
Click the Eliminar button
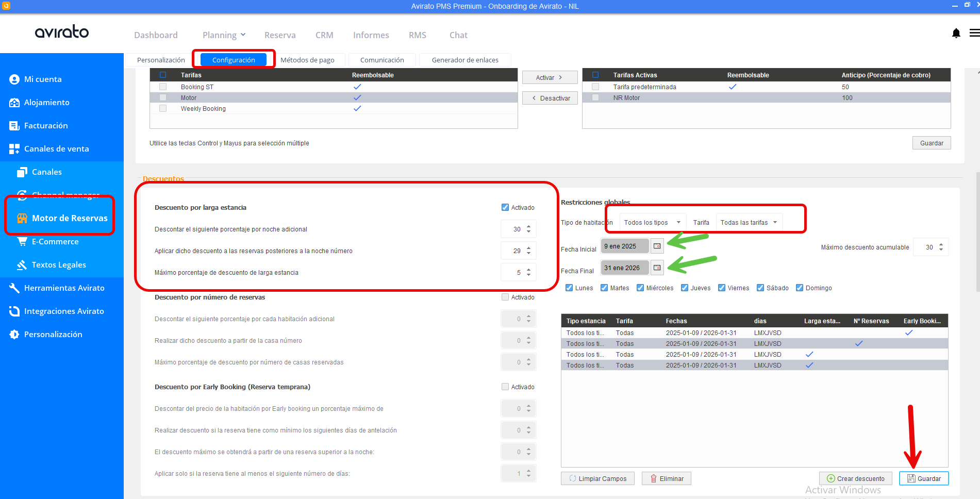click(x=667, y=479)
